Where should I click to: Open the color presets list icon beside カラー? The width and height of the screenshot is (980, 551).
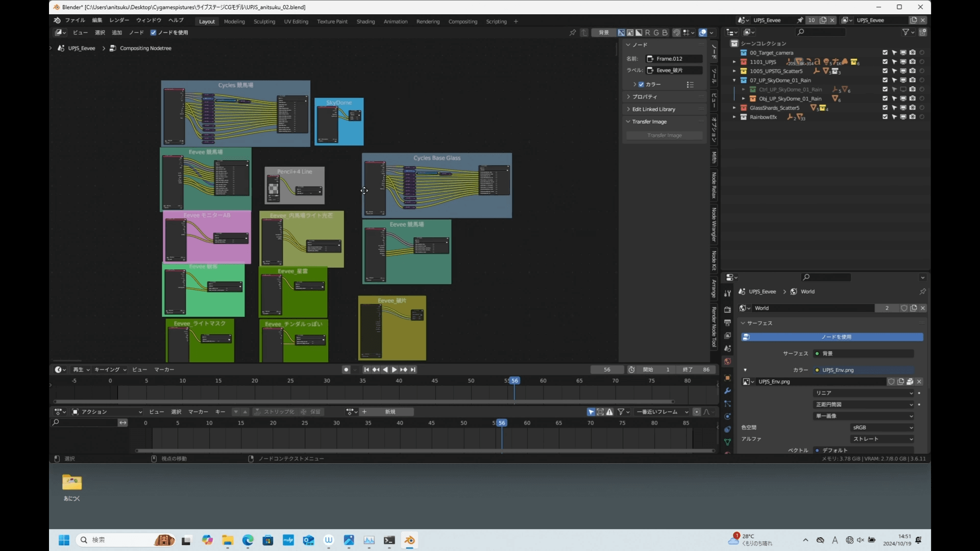[x=690, y=85]
